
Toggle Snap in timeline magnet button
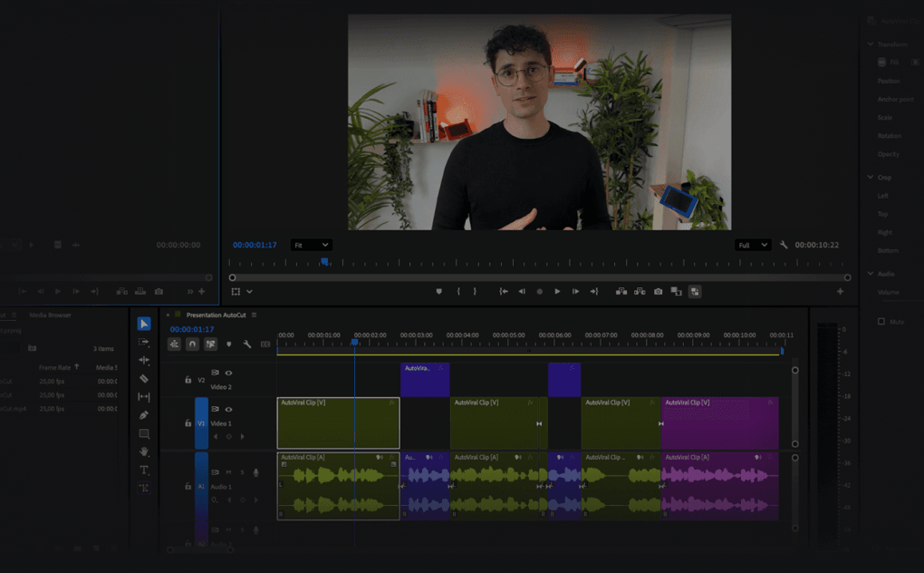tap(192, 345)
